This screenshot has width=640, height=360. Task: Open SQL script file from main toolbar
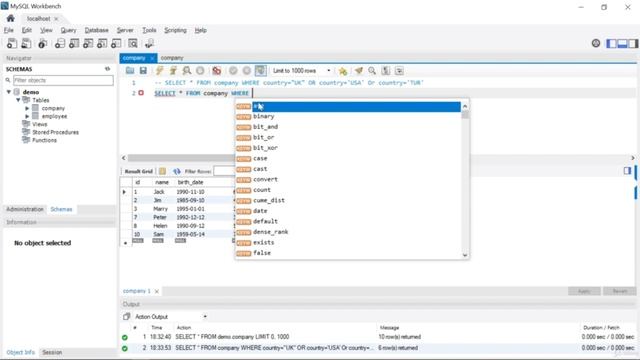click(26, 43)
